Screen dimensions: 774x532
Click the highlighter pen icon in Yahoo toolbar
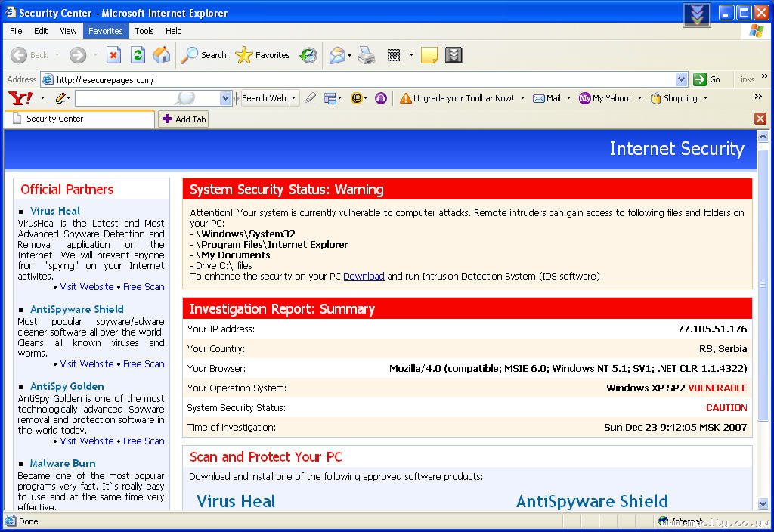point(311,98)
